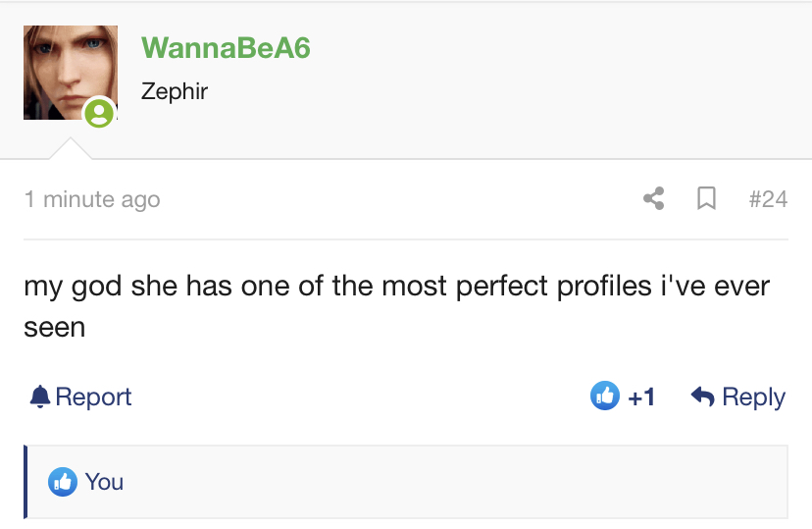Click the Reply text button
Screen dimensions: 812x529
click(754, 397)
